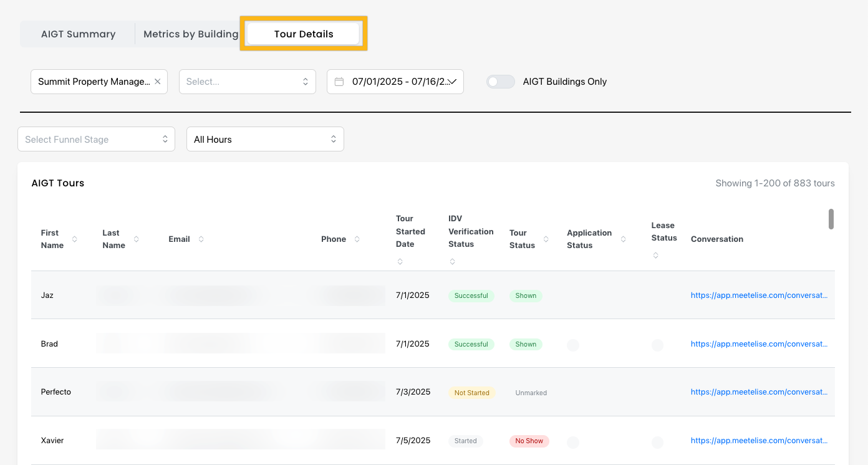Click the AIGT Tours heading
868x465 pixels.
coord(58,183)
